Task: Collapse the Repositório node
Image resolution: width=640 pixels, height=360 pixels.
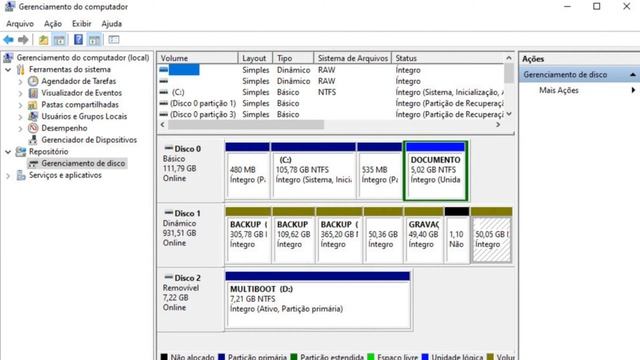Action: click(x=8, y=152)
